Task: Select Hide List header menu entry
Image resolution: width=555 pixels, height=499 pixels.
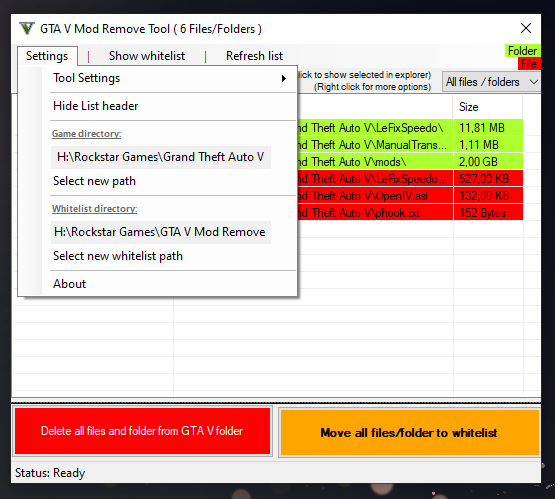Action: [96, 106]
